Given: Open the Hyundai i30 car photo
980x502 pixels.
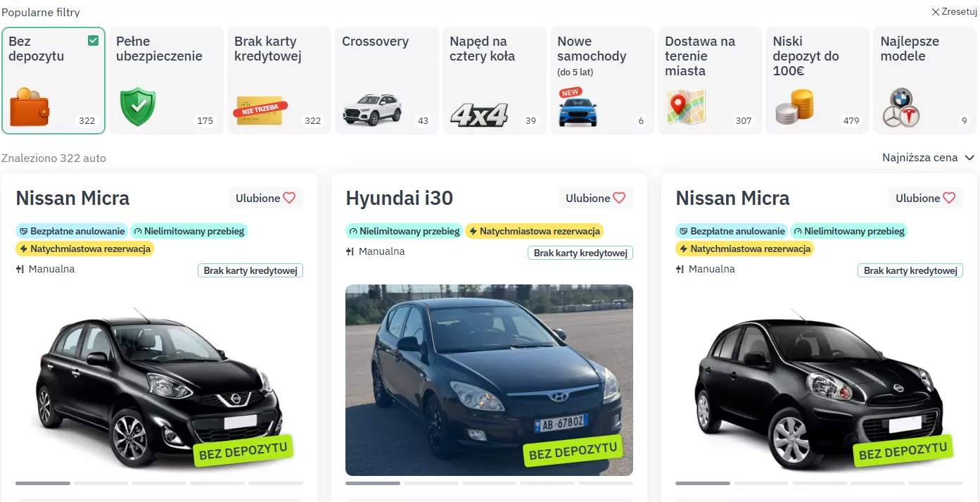Looking at the screenshot, I should [x=489, y=380].
